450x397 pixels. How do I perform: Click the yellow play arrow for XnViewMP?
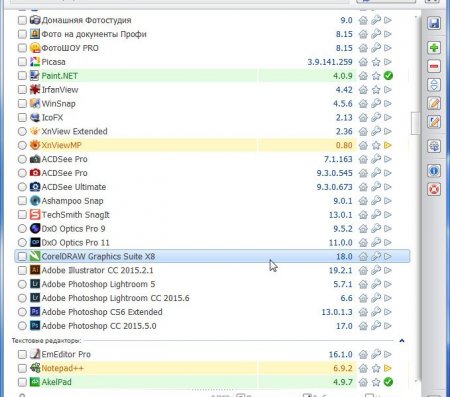(x=388, y=145)
